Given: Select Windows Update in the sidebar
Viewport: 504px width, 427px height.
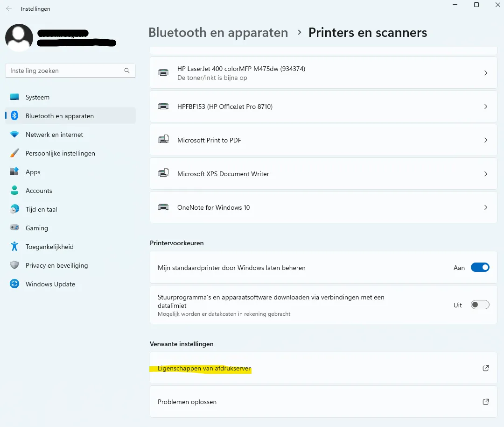Looking at the screenshot, I should tap(70, 284).
